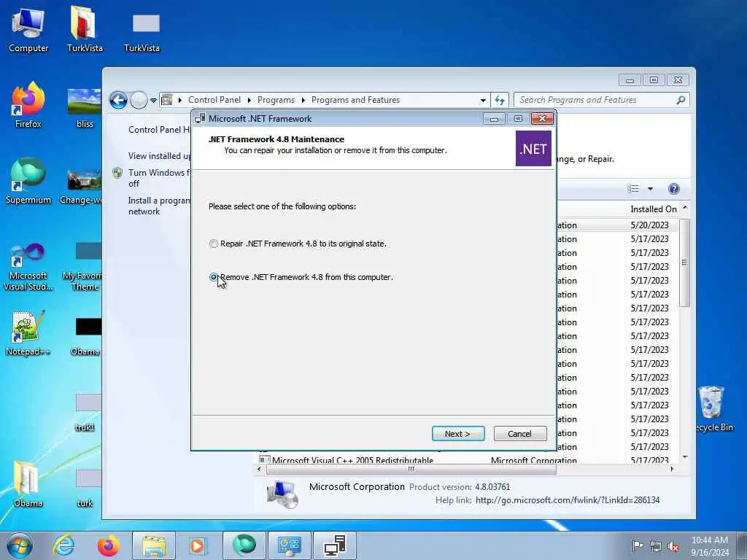Click Programs in the address bar
Image resolution: width=747 pixels, height=560 pixels.
click(276, 100)
